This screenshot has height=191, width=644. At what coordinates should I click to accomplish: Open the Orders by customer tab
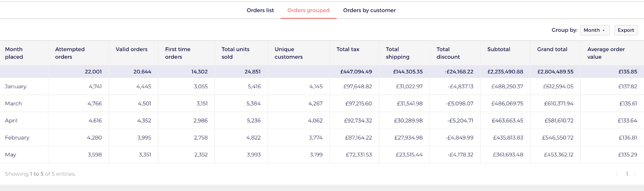coord(369,10)
